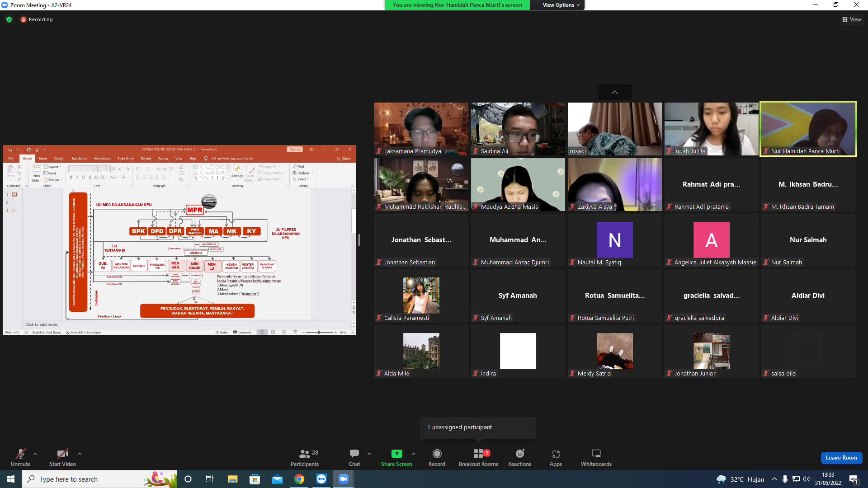Open the Layout dropdown in PowerPoint

[x=53, y=167]
